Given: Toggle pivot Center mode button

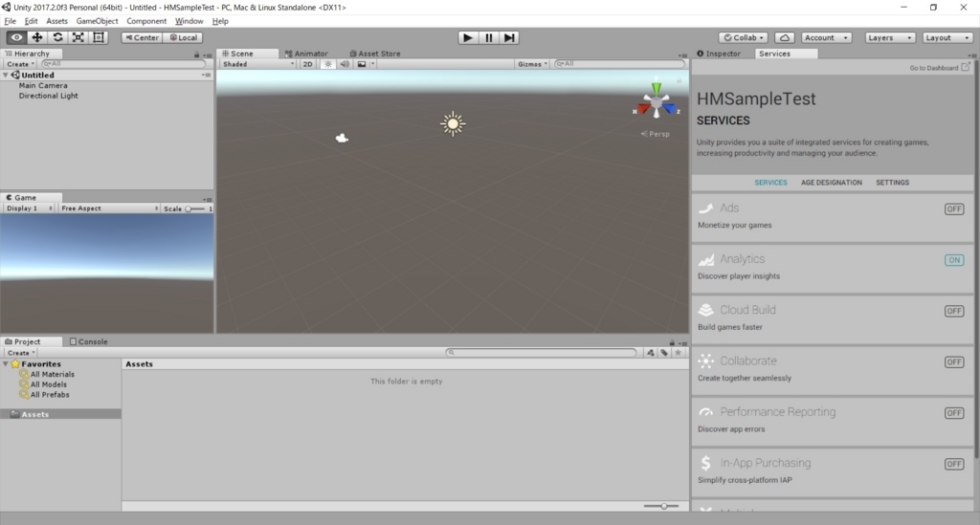Looking at the screenshot, I should (x=142, y=37).
